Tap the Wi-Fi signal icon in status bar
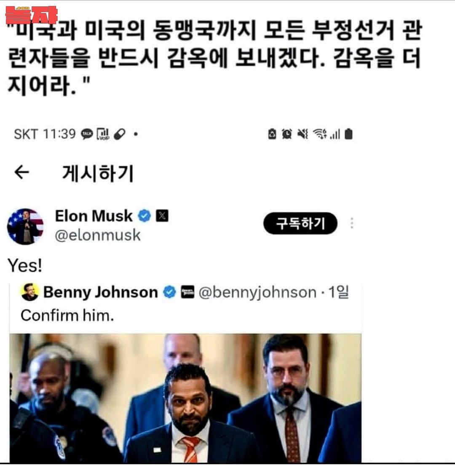 tap(320, 134)
